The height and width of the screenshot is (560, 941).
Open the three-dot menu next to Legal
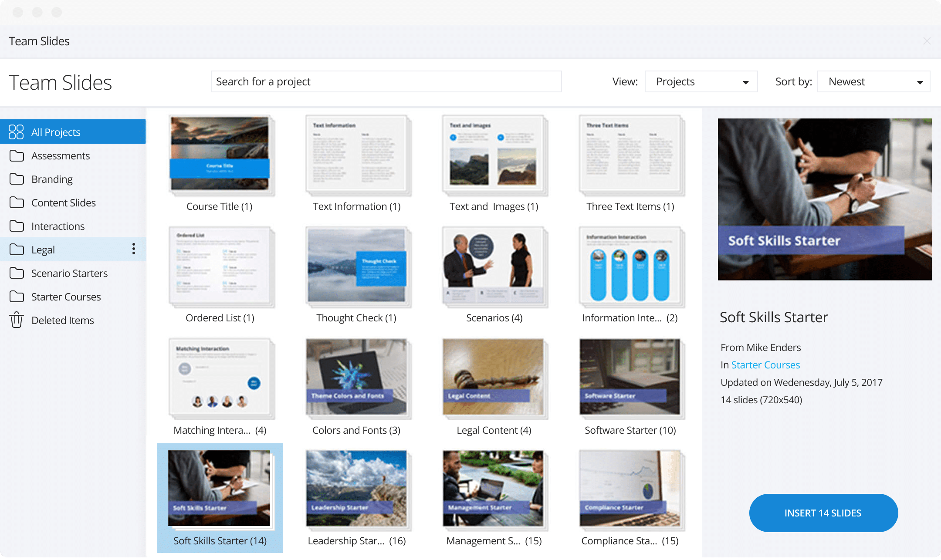tap(133, 249)
